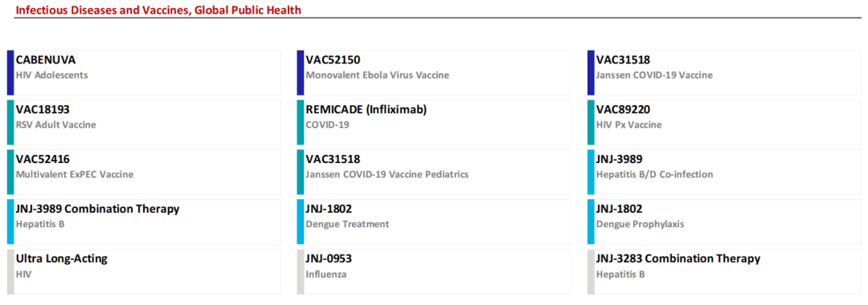Select the VAC52150 Monovalent Ebola Virus Vaccine card
Image resolution: width=868 pixels, height=305 pixels.
434,73
